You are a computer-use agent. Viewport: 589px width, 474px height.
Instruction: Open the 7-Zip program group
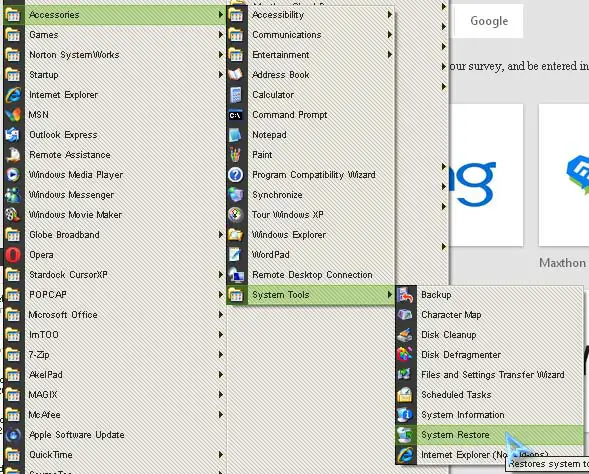pos(115,355)
